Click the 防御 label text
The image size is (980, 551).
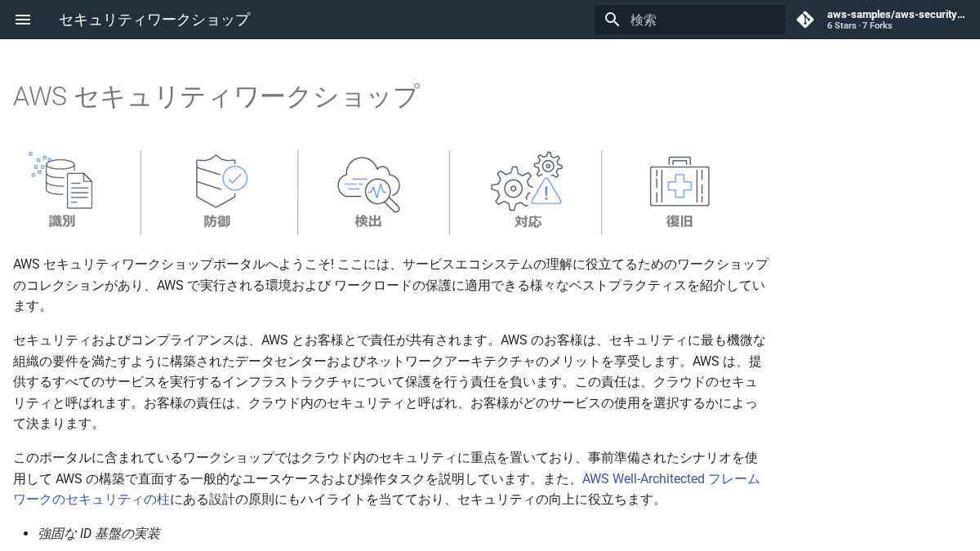point(217,221)
